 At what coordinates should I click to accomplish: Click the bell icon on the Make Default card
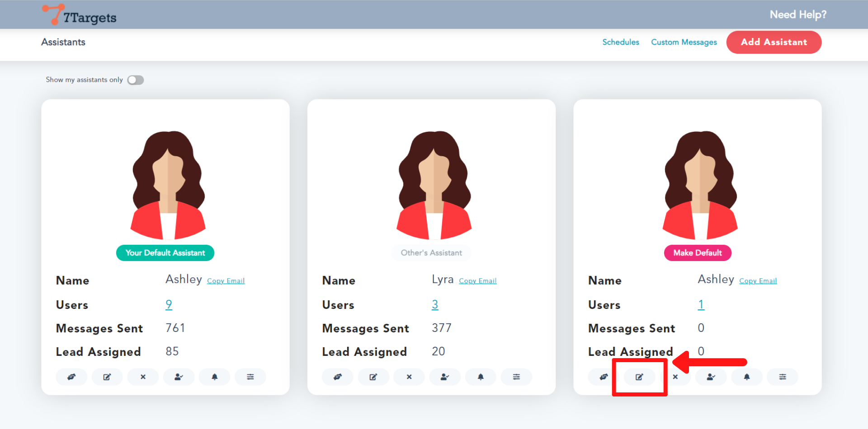point(747,377)
